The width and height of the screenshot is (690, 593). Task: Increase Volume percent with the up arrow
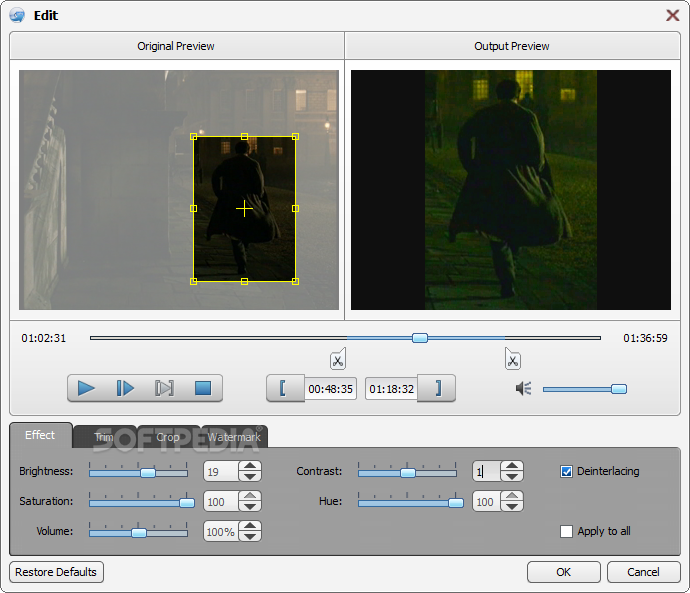point(250,526)
